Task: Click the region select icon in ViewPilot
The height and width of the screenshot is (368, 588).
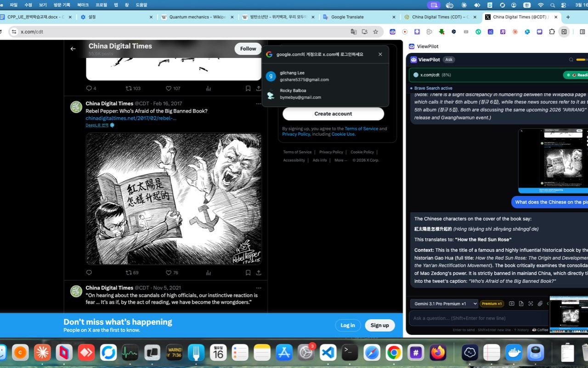Action: coord(531,304)
